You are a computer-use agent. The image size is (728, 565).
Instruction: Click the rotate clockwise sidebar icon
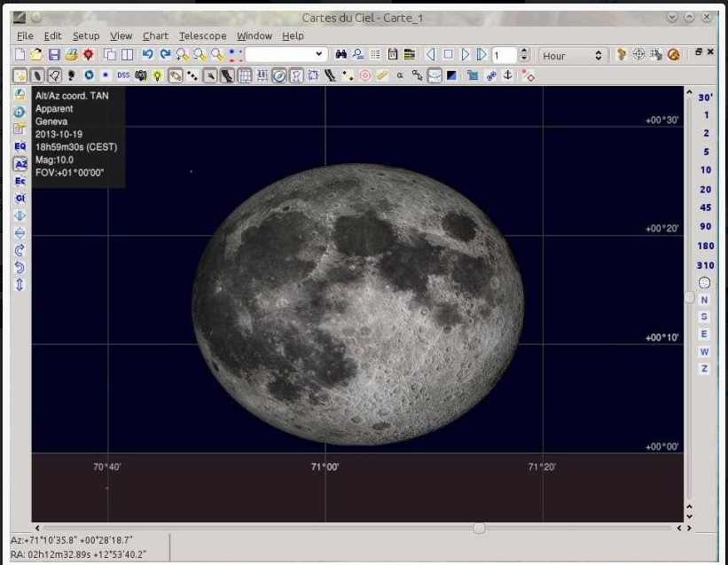coord(20,250)
